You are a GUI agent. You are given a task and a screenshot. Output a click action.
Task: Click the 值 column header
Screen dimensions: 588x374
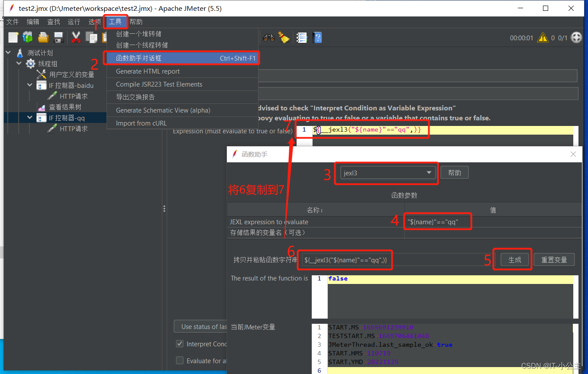click(x=493, y=210)
